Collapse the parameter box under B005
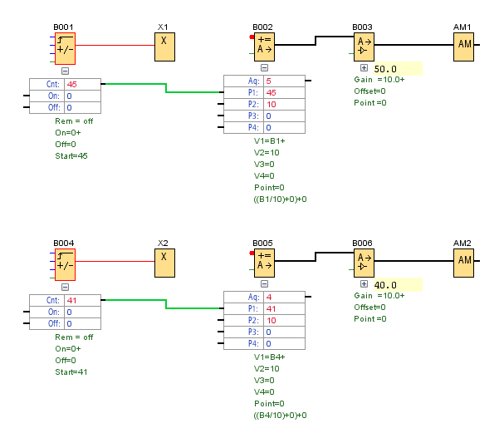This screenshot has width=504, height=433. click(x=264, y=283)
